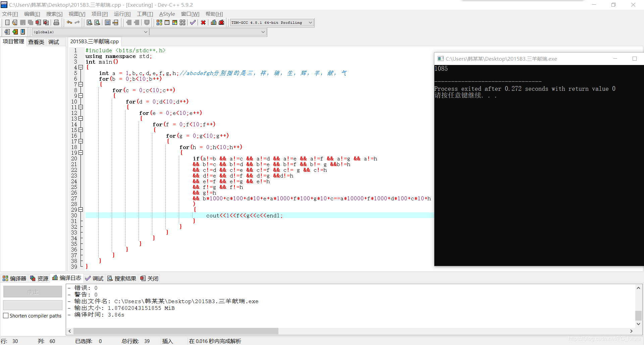
Task: Select the 2015B3.三羊献瑞.cpp editor tab
Action: pyautogui.click(x=95, y=42)
